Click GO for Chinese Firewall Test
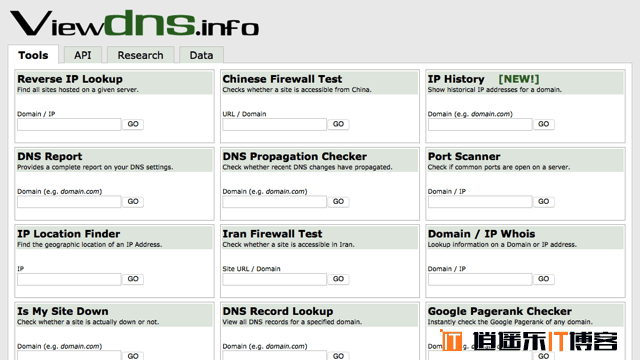 (x=338, y=124)
